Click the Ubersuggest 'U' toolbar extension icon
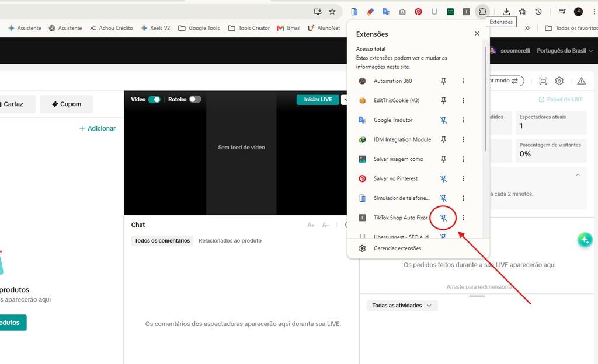The width and height of the screenshot is (598, 364). coord(434,12)
